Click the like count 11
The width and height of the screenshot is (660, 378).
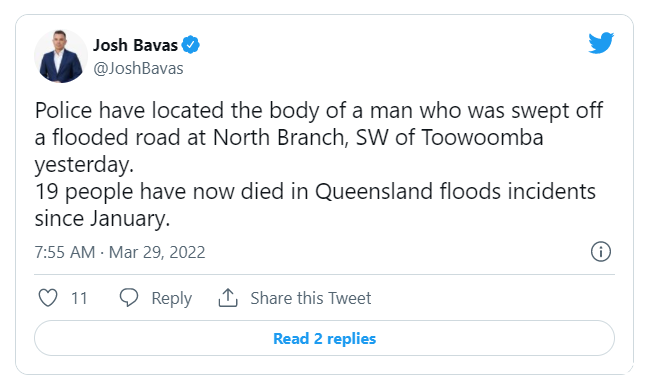coord(79,298)
